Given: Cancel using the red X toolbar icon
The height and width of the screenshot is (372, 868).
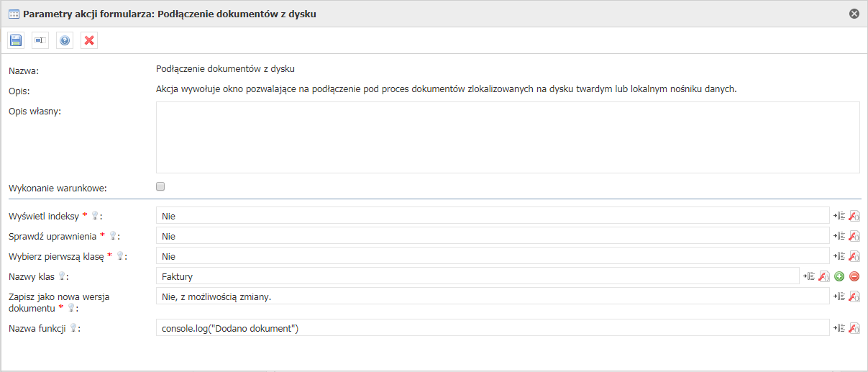Looking at the screenshot, I should click(89, 40).
